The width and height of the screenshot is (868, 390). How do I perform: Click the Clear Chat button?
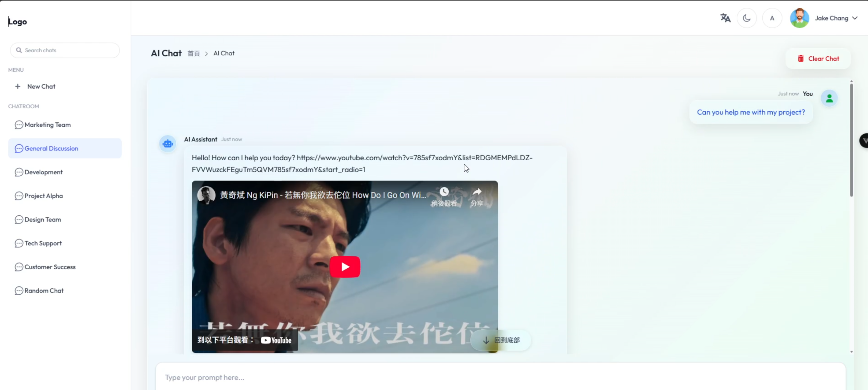pyautogui.click(x=818, y=58)
